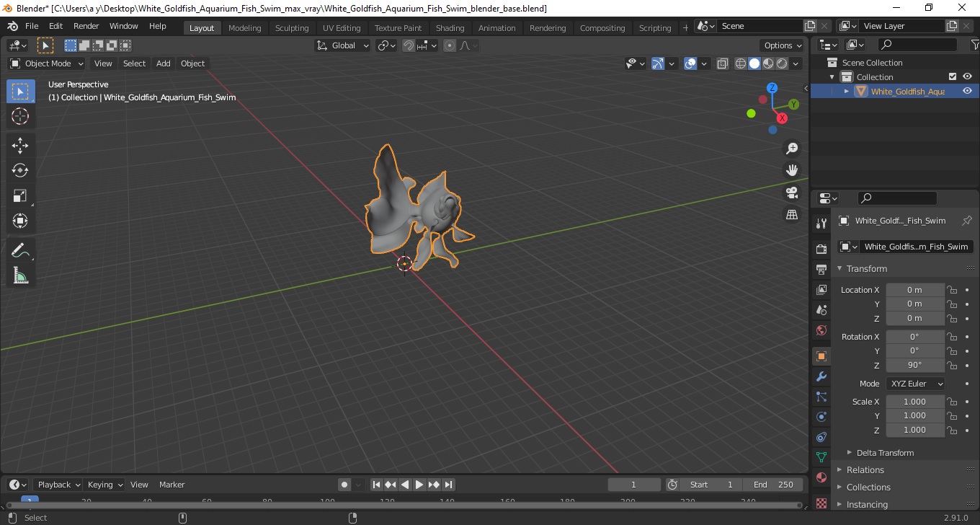Open the Output properties tab
The width and height of the screenshot is (980, 525).
click(821, 270)
